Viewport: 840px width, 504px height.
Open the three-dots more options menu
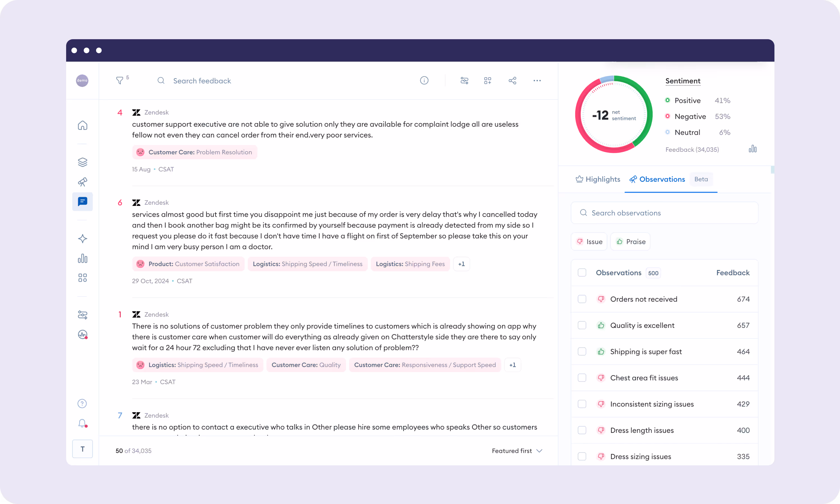(537, 80)
